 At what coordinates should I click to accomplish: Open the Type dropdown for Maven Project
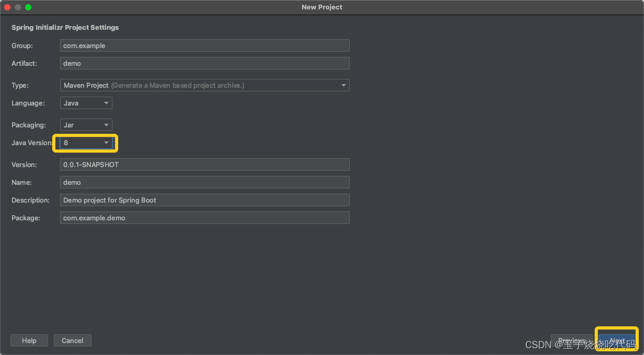pos(204,85)
